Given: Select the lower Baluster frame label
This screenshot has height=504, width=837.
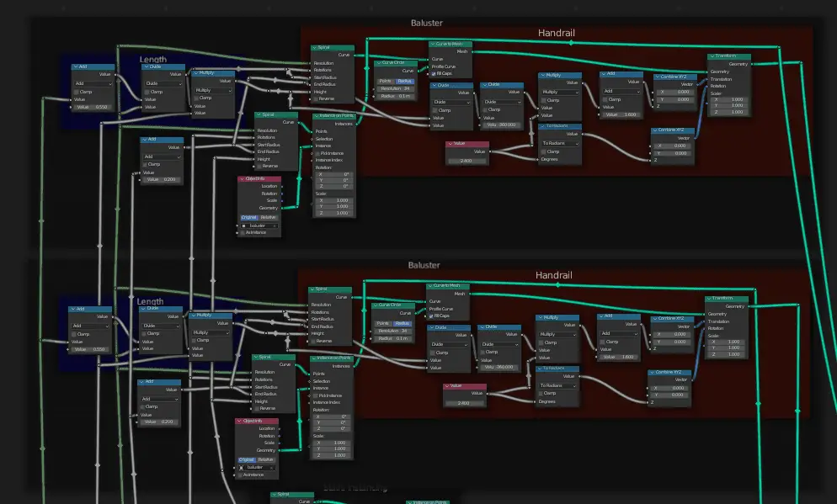Looking at the screenshot, I should (x=424, y=265).
